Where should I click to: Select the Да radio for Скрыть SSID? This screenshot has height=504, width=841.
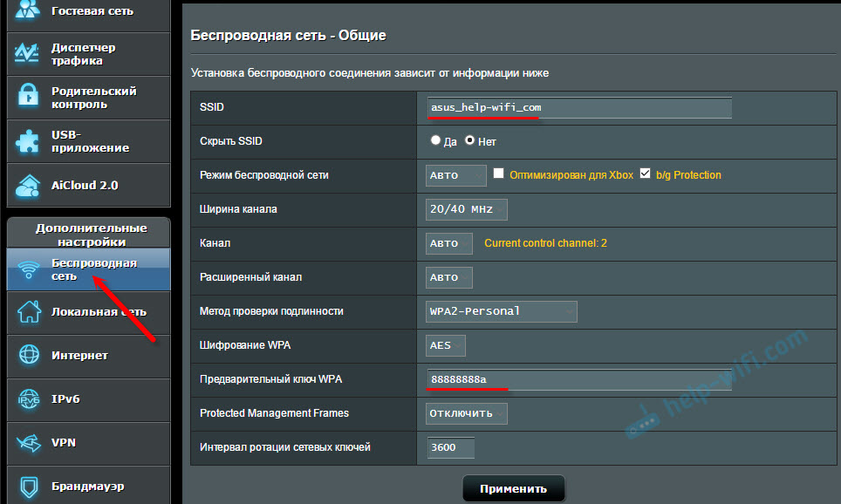(435, 140)
